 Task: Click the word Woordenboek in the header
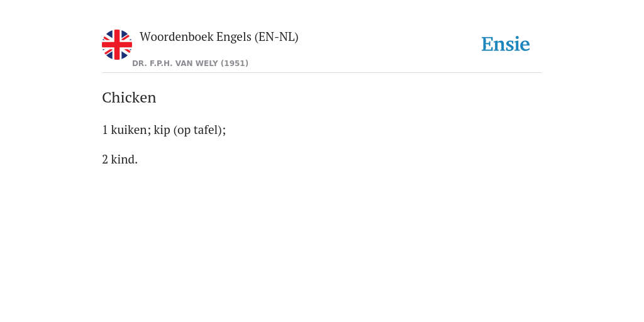[x=176, y=37]
